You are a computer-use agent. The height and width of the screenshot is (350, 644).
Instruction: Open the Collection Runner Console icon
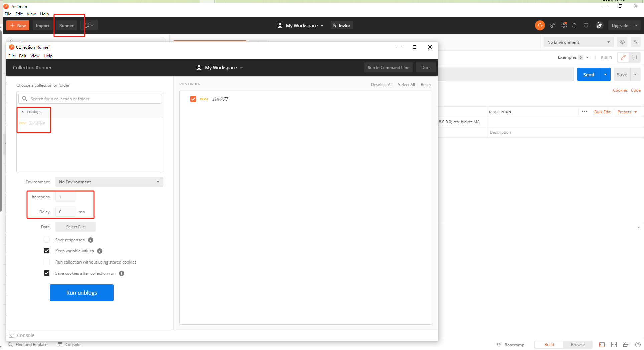tap(12, 335)
